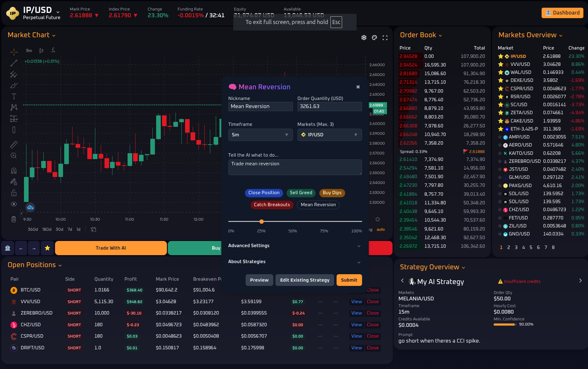This screenshot has height=369, width=588.
Task: Go to page 2 of Markets Overview
Action: (x=508, y=247)
